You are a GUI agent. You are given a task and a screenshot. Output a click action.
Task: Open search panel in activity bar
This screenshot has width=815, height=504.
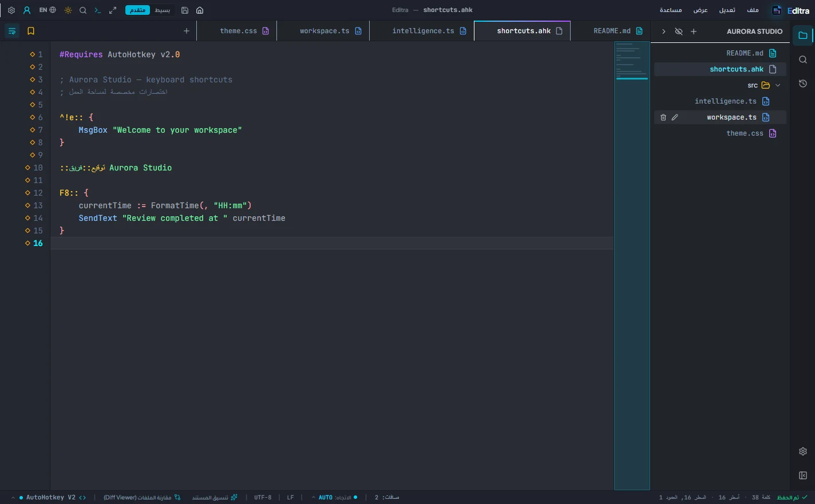[x=803, y=59]
